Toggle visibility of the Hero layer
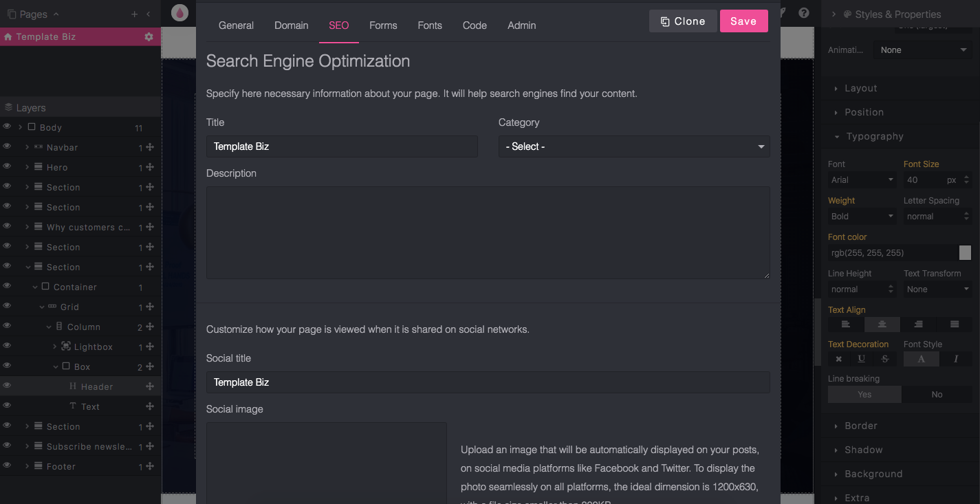This screenshot has width=980, height=504. click(7, 167)
